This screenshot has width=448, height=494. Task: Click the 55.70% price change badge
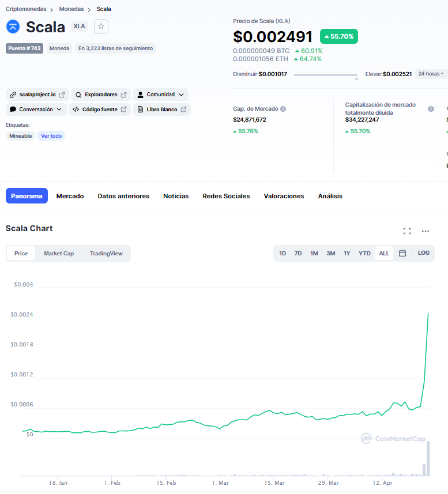(338, 36)
